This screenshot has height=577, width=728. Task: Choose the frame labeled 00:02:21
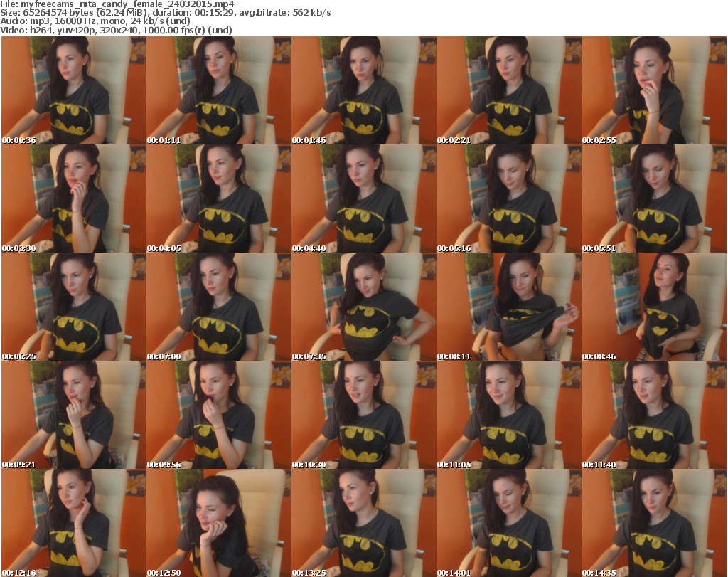click(x=509, y=90)
